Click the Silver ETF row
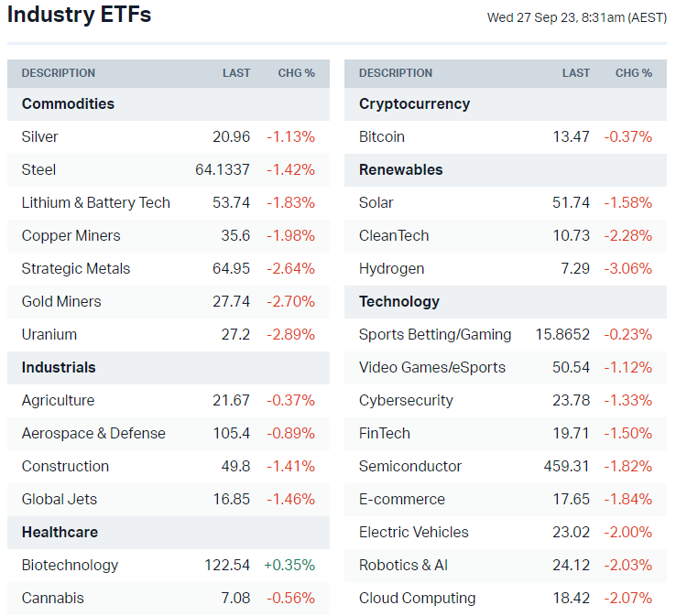Image resolution: width=676 pixels, height=616 pixels. [40, 137]
